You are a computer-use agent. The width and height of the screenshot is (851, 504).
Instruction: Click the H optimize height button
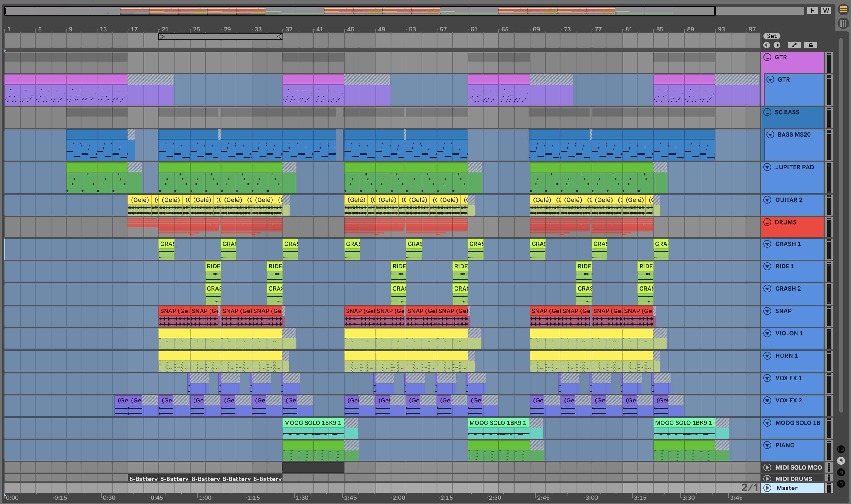point(812,11)
